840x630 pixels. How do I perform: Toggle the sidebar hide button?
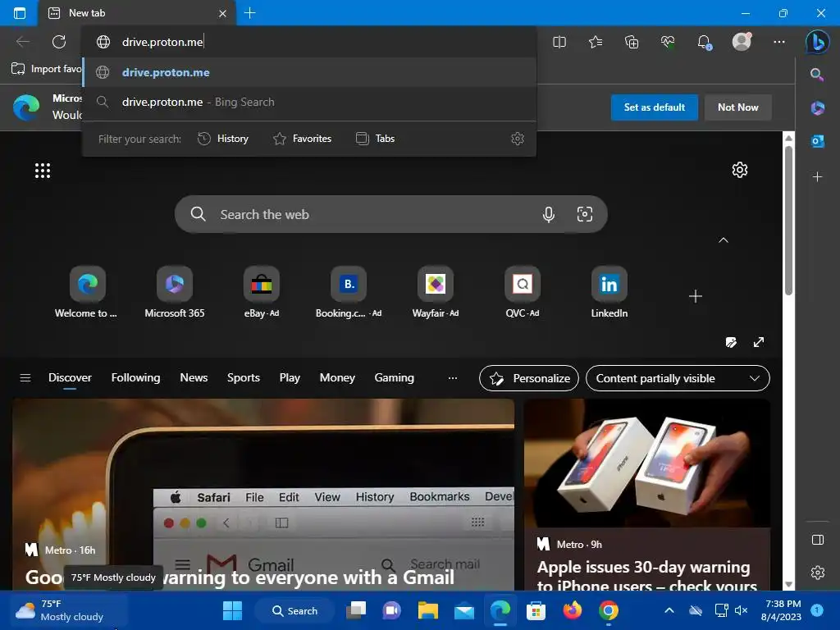tap(818, 540)
